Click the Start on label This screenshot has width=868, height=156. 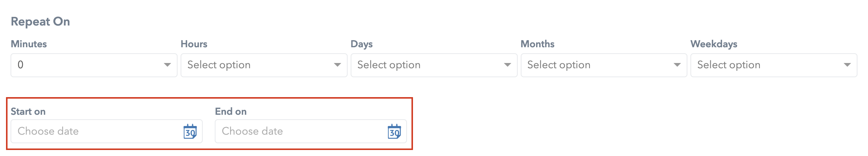pyautogui.click(x=28, y=111)
